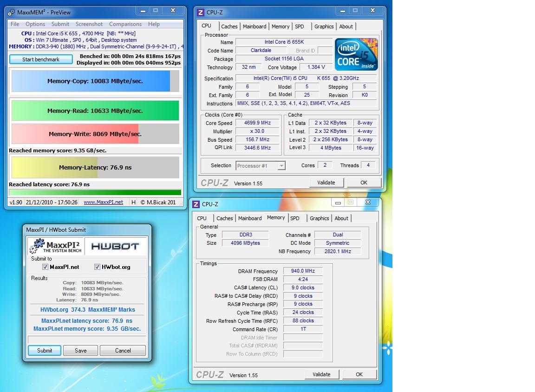Viewport: 535px width, 392px height.
Task: Select Graphics tab in lower CPU-Z window
Action: pyautogui.click(x=320, y=218)
